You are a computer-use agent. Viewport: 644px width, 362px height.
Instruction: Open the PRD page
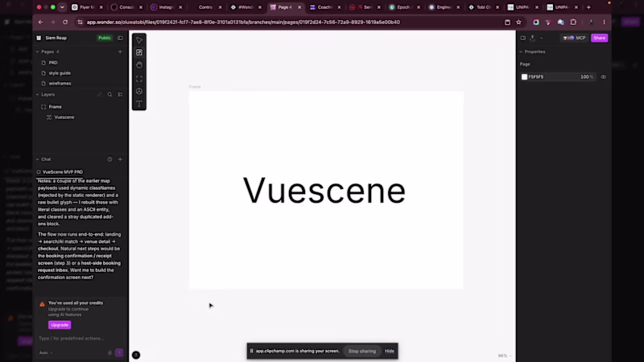coord(53,63)
